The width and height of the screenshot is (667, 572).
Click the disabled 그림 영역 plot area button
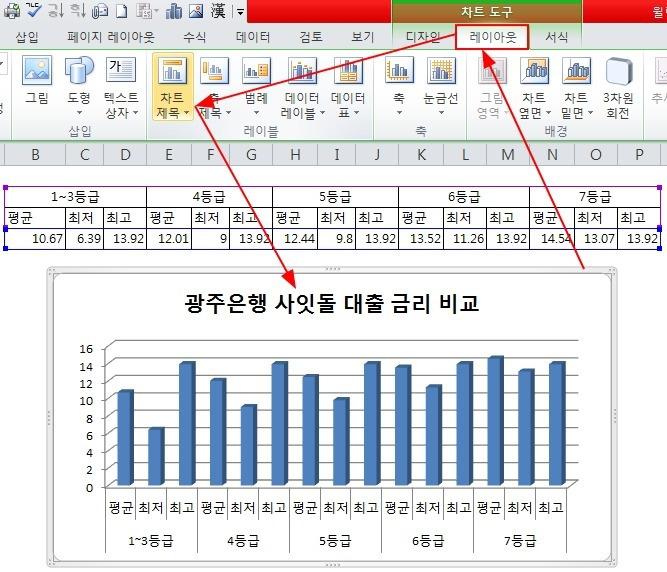(x=492, y=86)
